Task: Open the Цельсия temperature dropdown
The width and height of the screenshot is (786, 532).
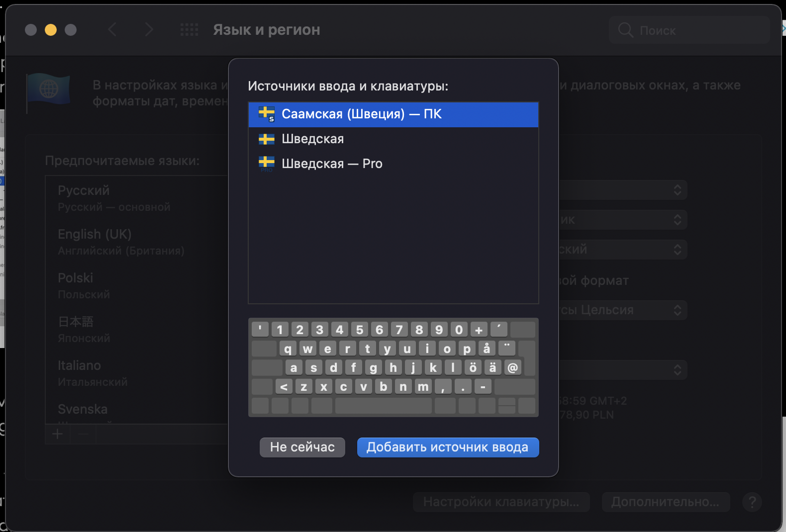Action: pyautogui.click(x=623, y=310)
